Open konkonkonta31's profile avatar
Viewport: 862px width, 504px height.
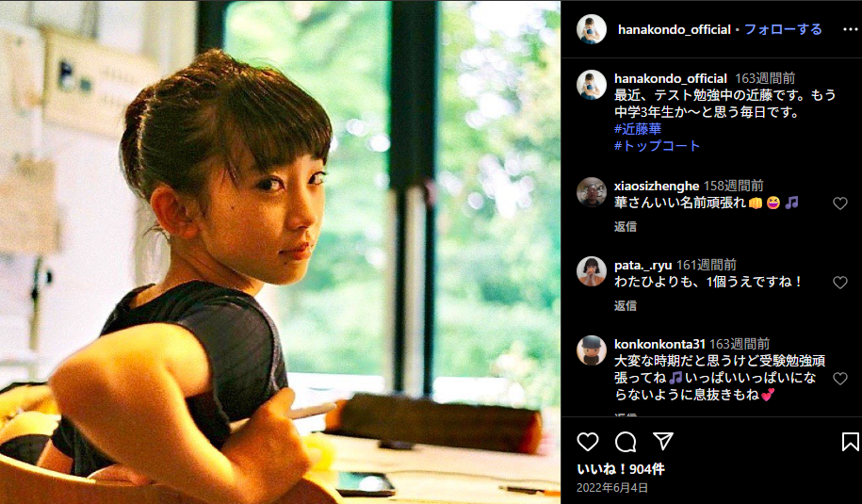point(592,350)
